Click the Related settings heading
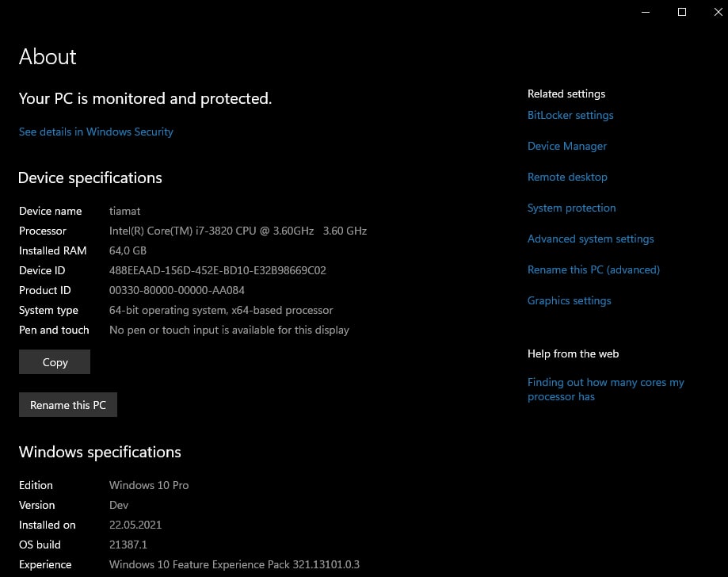The width and height of the screenshot is (728, 577). (566, 94)
